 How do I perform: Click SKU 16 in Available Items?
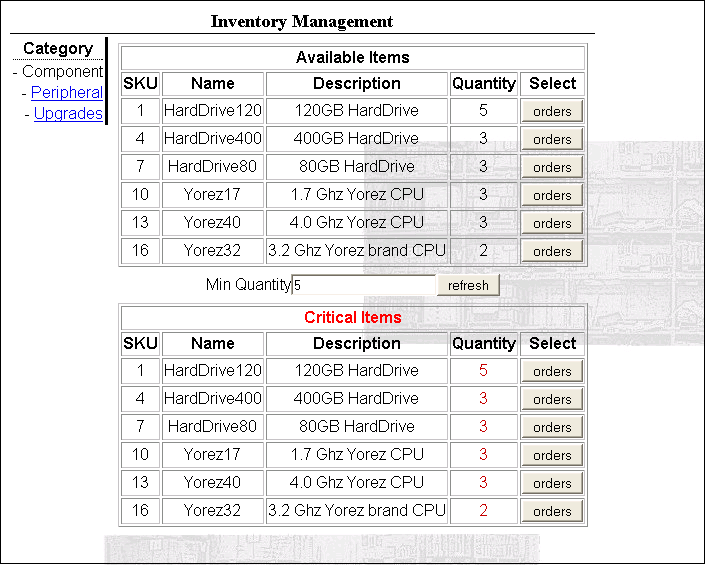[x=140, y=250]
